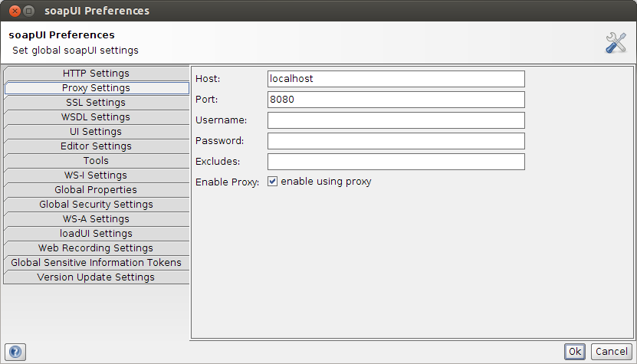Image resolution: width=637 pixels, height=364 pixels.
Task: Show the Editor Settings tab
Action: pos(97,146)
